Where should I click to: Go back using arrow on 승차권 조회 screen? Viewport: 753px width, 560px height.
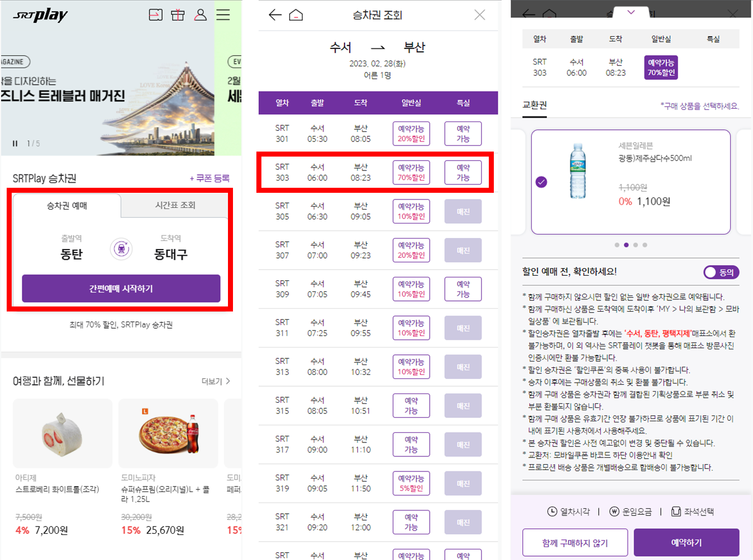275,15
